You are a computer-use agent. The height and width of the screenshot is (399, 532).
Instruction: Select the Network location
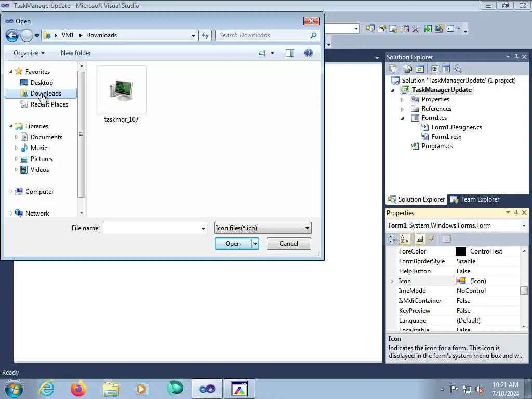[37, 214]
